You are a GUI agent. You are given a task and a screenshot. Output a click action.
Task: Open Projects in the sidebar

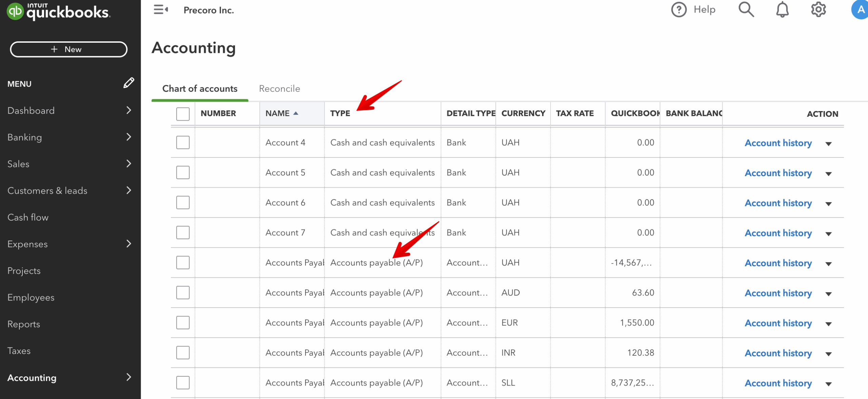tap(24, 271)
